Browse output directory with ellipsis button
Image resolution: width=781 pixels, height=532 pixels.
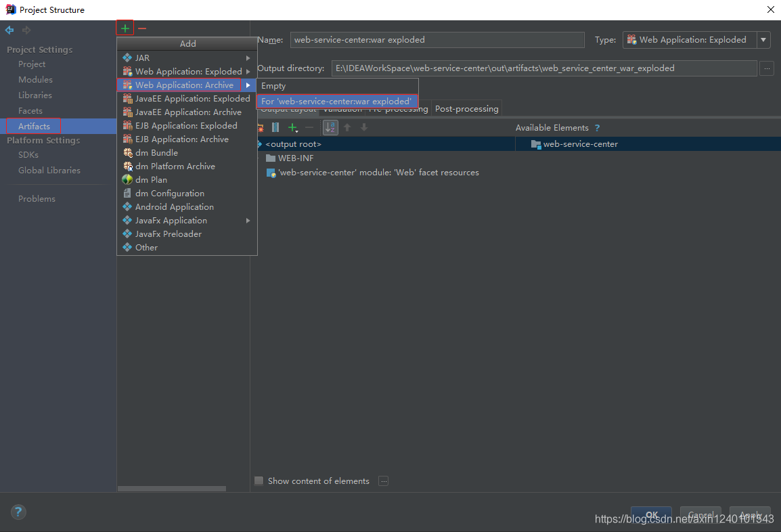coord(767,69)
